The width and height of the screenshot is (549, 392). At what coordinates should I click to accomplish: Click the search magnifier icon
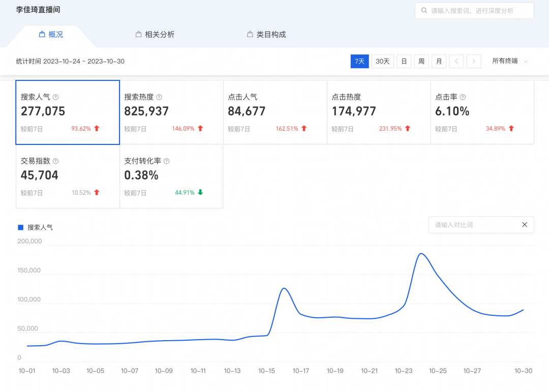click(424, 11)
